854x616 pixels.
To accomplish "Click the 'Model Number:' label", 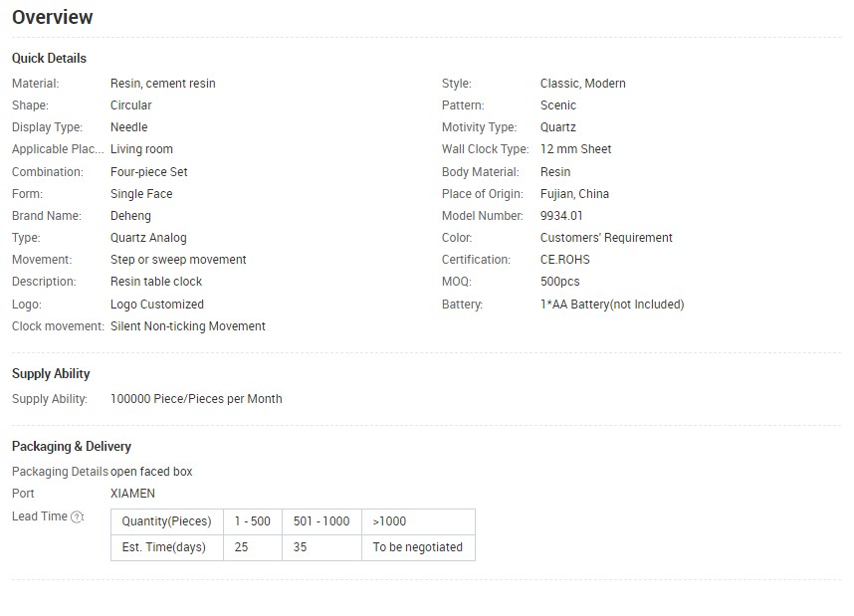I will (482, 216).
